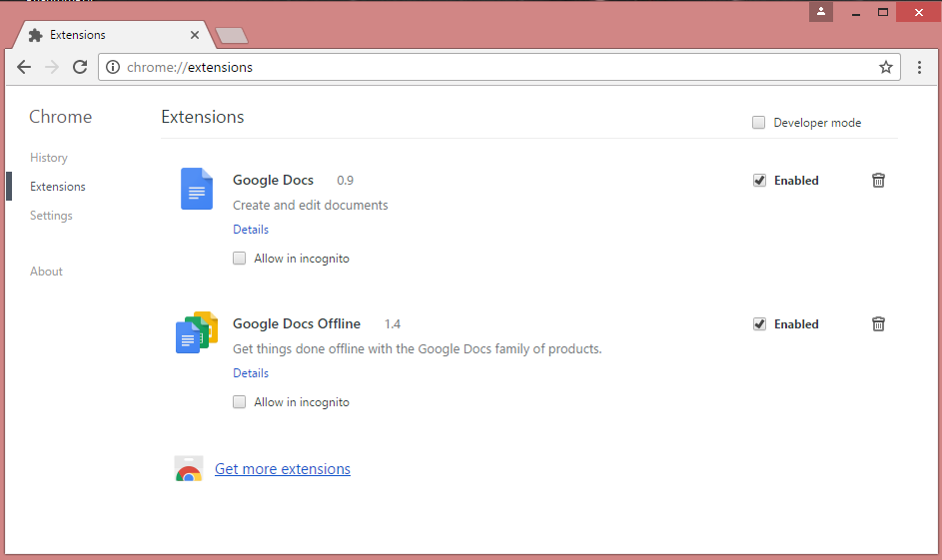Uncheck Enabled for Google Docs Offline

tap(759, 324)
